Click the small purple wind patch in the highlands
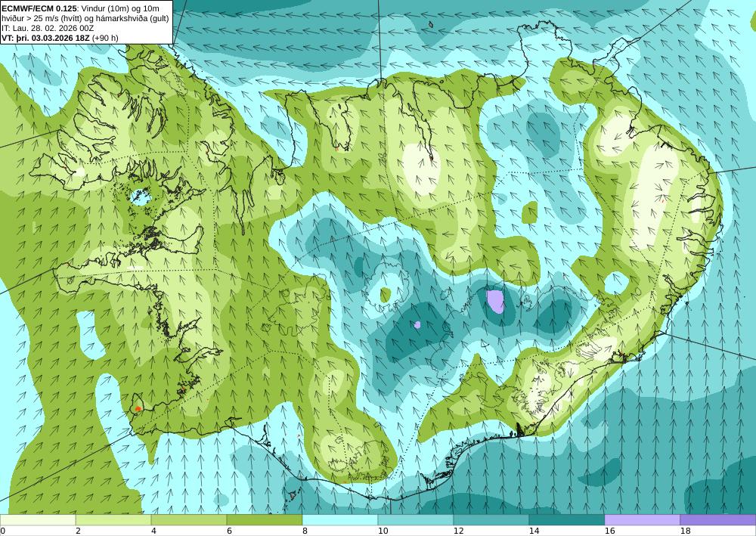This screenshot has height=536, width=756. point(417,325)
